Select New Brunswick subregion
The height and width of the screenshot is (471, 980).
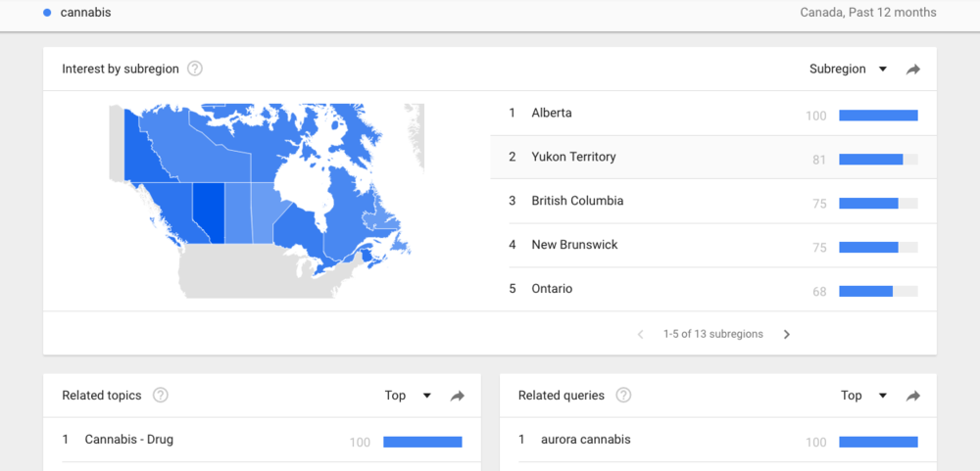[x=574, y=245]
